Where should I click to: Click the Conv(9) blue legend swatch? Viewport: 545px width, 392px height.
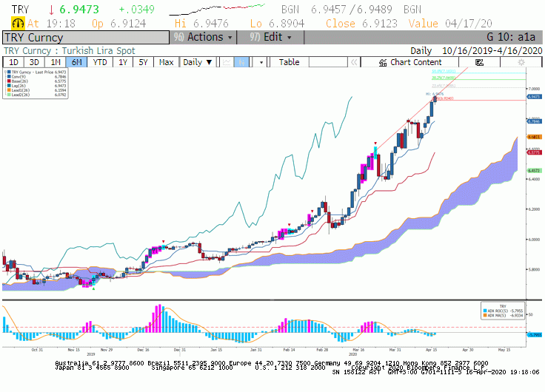9,77
